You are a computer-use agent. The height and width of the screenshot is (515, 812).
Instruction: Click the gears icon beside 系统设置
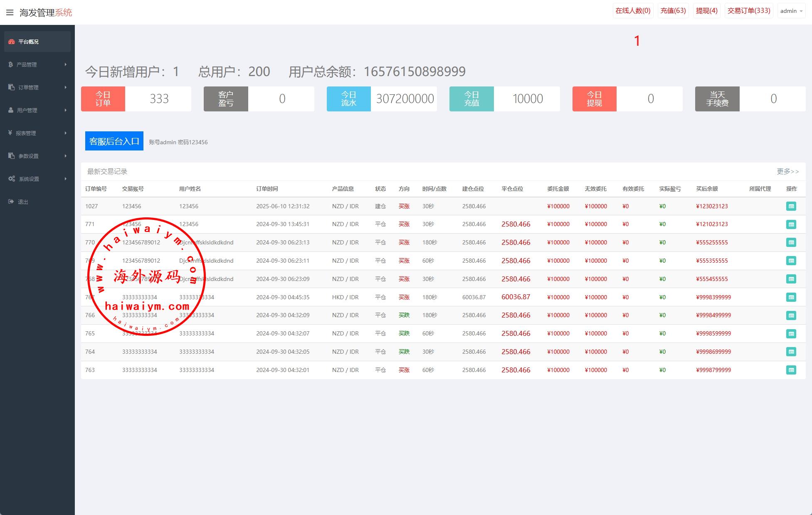coord(12,179)
